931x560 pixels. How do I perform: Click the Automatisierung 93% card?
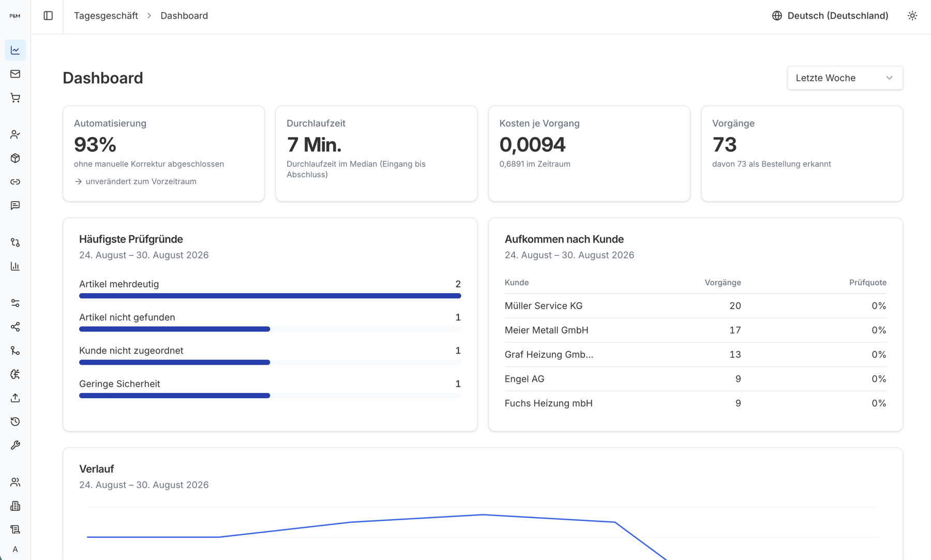[x=163, y=154]
